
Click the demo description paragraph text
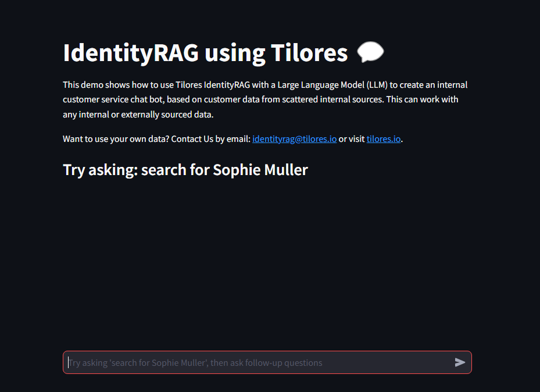click(x=265, y=99)
